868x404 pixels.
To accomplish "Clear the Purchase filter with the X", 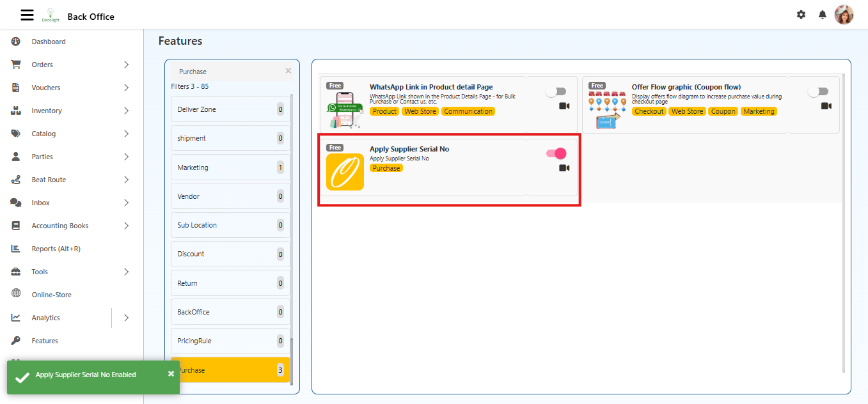I will pyautogui.click(x=288, y=70).
